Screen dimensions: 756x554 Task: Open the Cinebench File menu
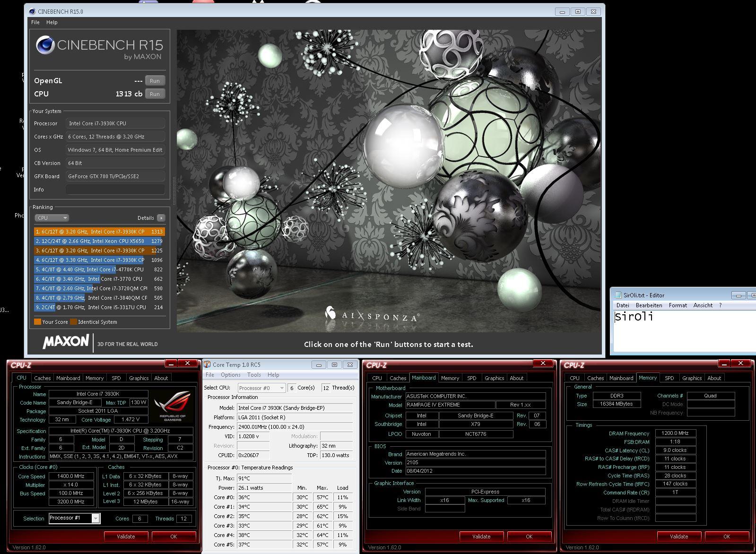[x=35, y=22]
